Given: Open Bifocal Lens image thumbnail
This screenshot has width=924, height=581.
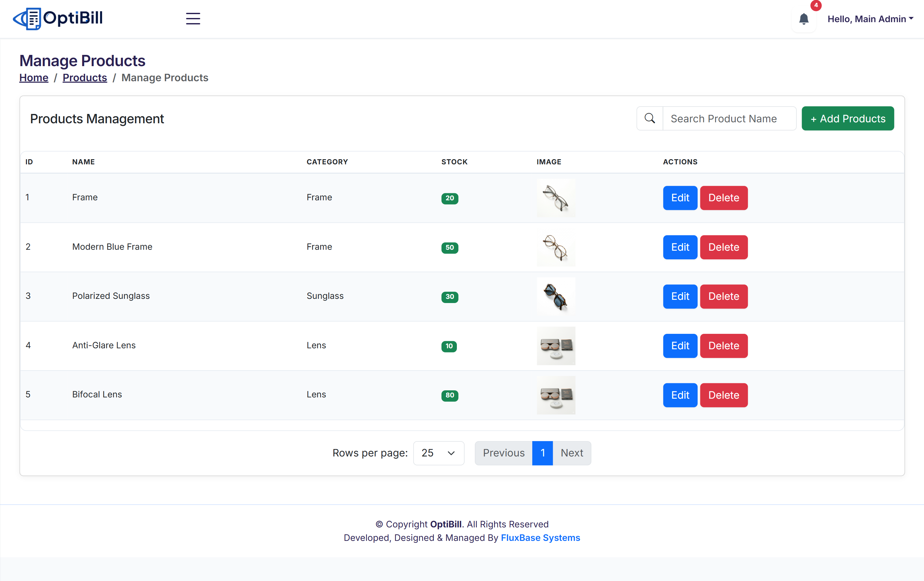Looking at the screenshot, I should click(556, 395).
